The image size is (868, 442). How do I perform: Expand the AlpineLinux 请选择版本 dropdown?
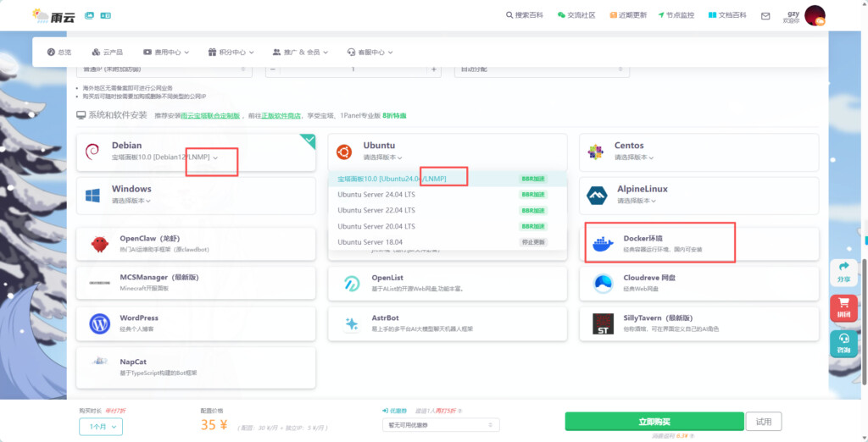coord(637,201)
